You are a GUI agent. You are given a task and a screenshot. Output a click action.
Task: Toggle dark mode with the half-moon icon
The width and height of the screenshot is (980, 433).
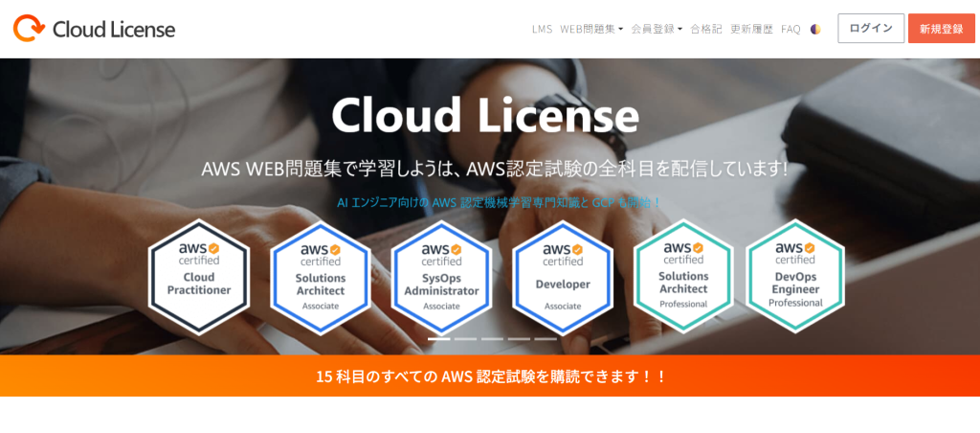815,29
